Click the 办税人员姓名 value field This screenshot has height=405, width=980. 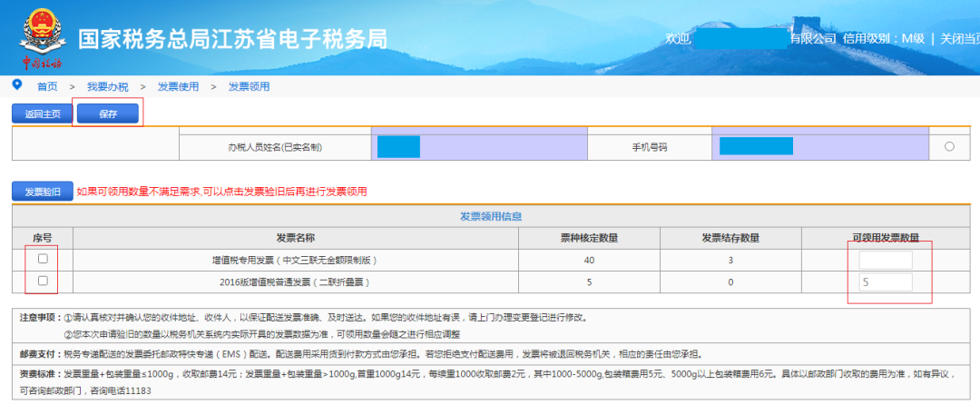(x=479, y=147)
